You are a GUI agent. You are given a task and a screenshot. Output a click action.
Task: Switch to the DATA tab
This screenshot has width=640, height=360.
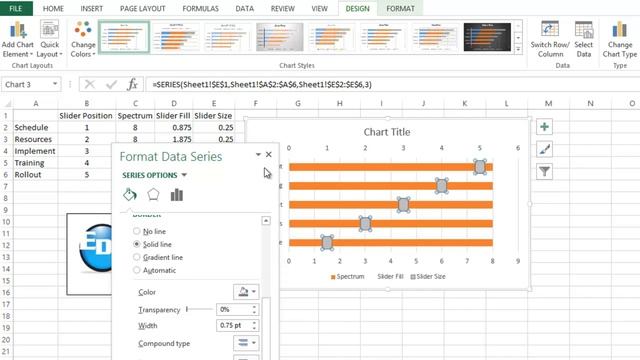click(244, 8)
